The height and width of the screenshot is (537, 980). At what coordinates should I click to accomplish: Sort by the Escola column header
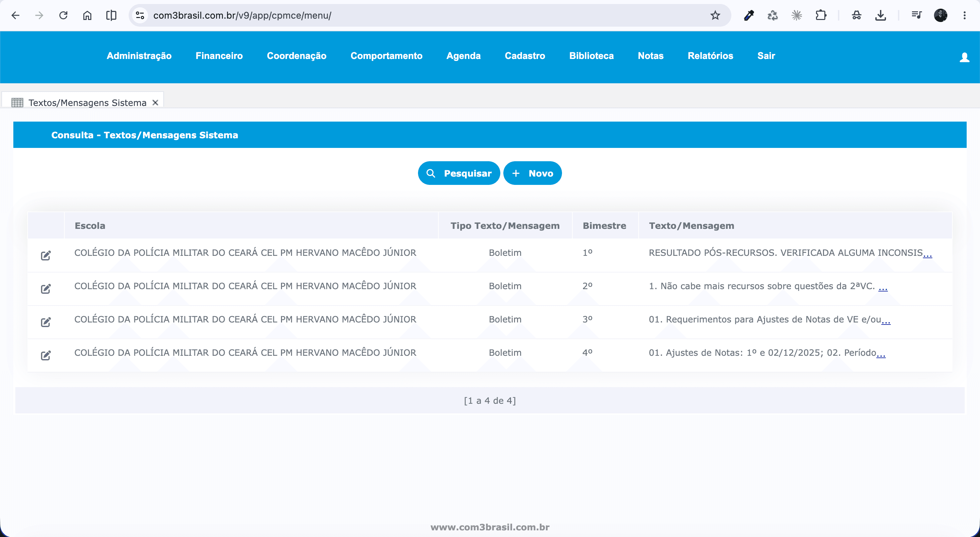click(x=90, y=226)
